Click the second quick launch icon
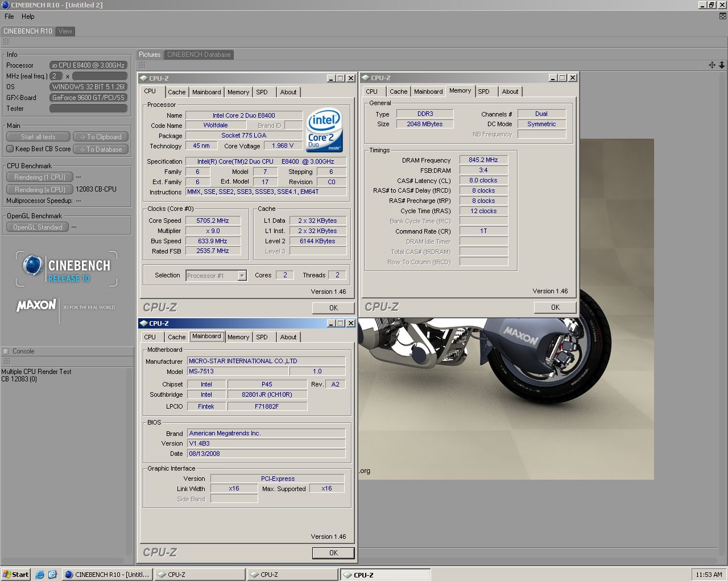The height and width of the screenshot is (582, 728). tap(52, 575)
